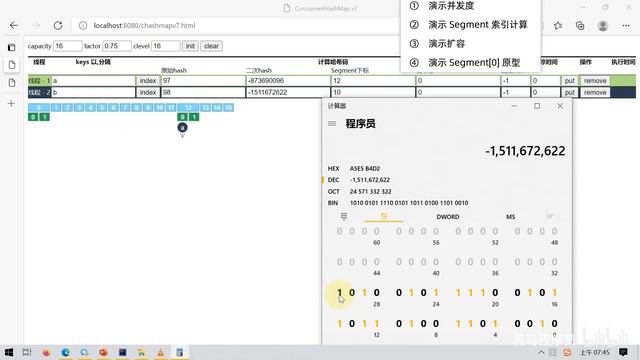Toggle bit 0 in the bit keypad
This screenshot has width=640, height=360.
(554, 324)
